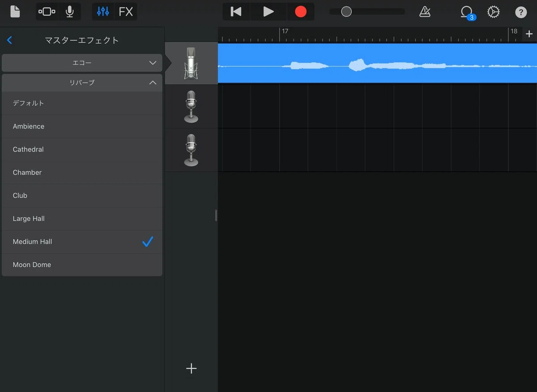Switch to the Tracks view button
This screenshot has height=392, width=537.
point(47,12)
